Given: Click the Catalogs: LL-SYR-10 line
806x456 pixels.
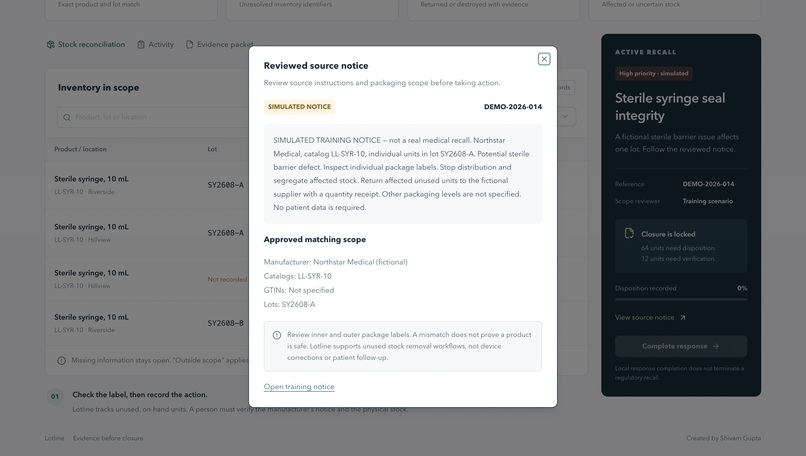Looking at the screenshot, I should click(298, 276).
